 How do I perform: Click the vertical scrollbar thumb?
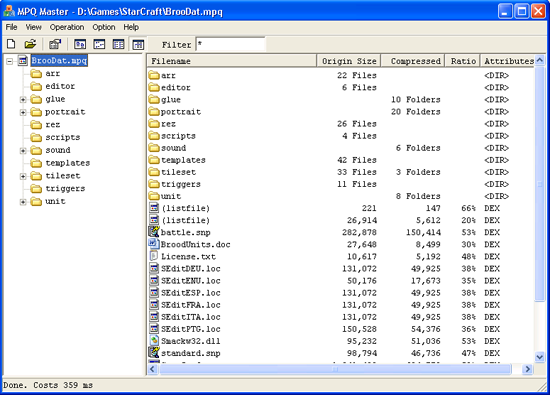540,183
